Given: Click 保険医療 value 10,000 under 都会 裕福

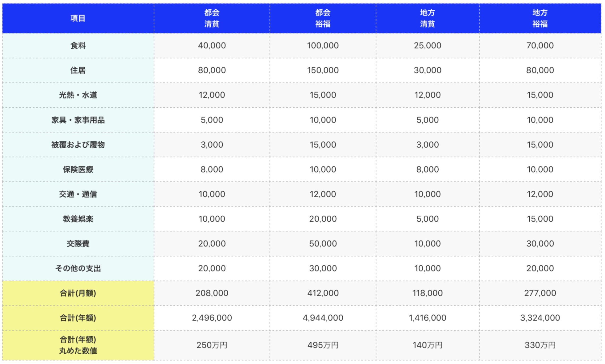Looking at the screenshot, I should click(323, 169).
